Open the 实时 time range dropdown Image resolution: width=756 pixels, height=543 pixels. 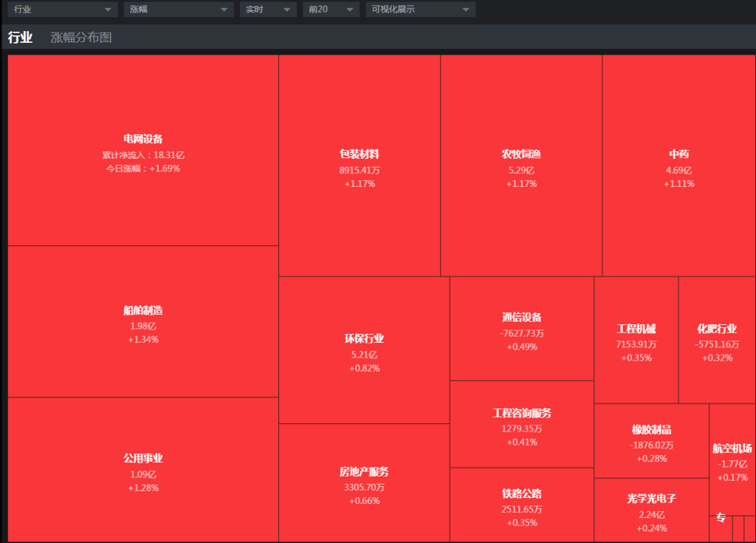(267, 10)
